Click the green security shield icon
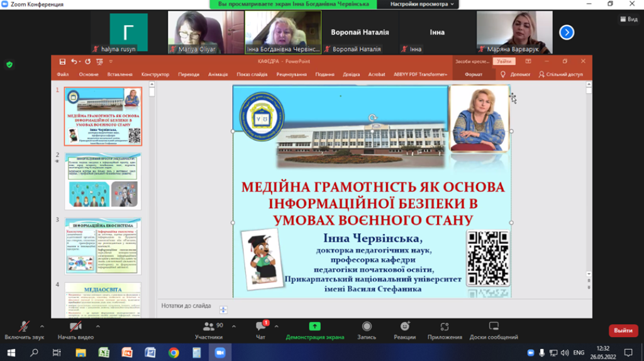644x361 pixels. click(x=9, y=64)
